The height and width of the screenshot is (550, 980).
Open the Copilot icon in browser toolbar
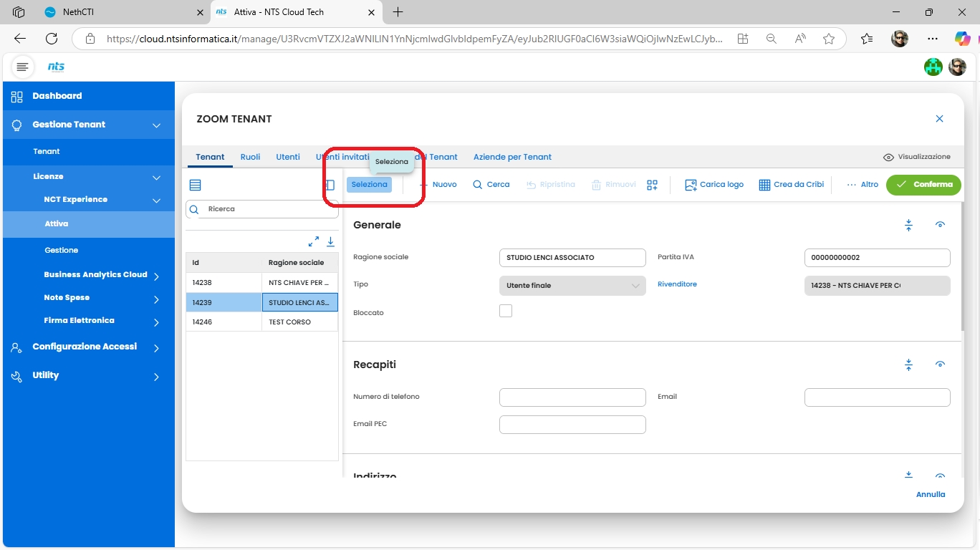click(962, 39)
